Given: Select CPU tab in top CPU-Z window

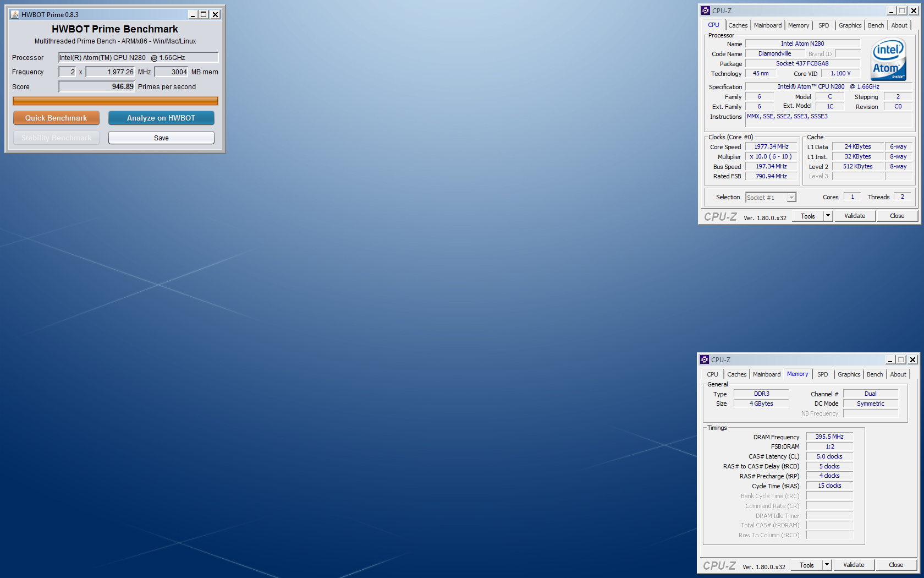Looking at the screenshot, I should pyautogui.click(x=714, y=25).
